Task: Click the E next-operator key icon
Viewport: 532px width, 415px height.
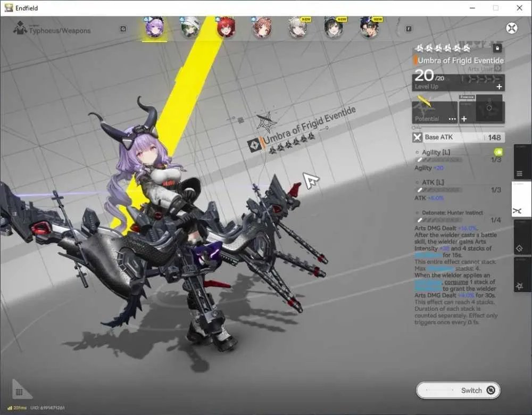Action: [x=409, y=29]
